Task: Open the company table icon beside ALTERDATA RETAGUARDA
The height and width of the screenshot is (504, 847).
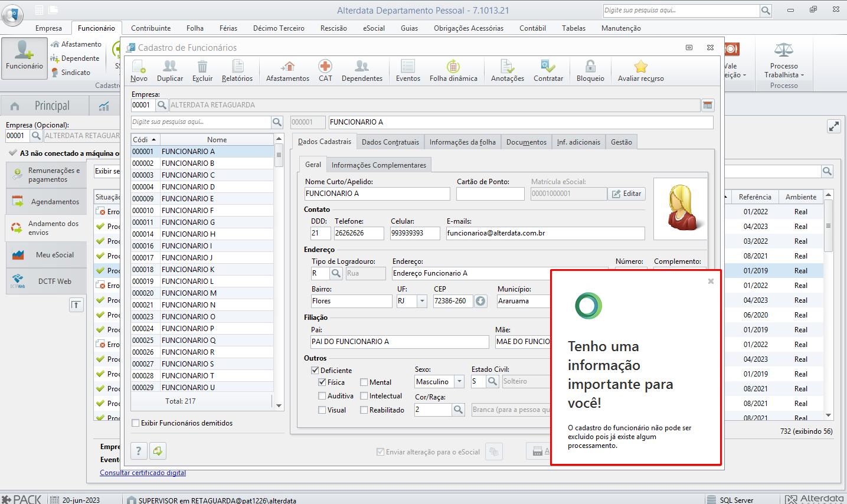Action: click(708, 105)
